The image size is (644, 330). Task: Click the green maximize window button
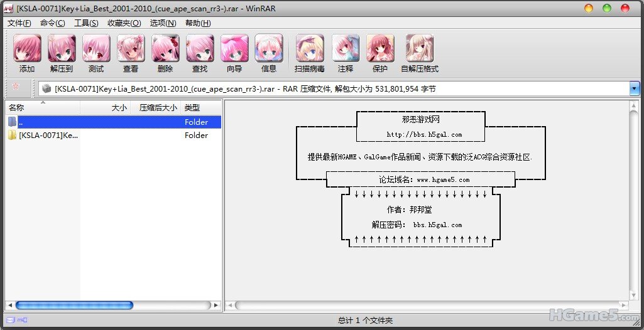point(607,8)
